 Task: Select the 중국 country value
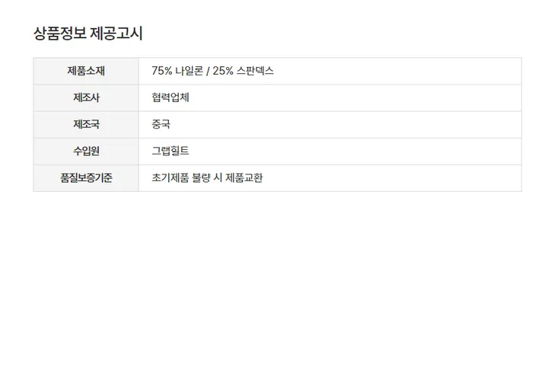coord(161,124)
